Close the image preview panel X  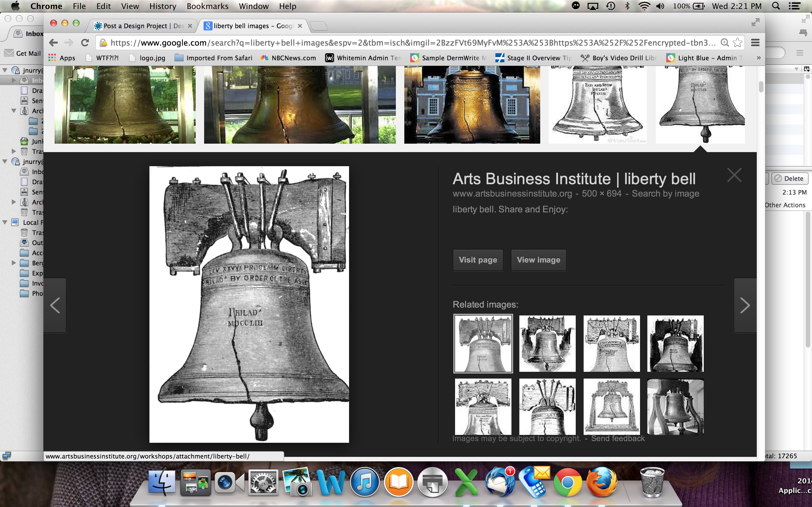click(734, 175)
